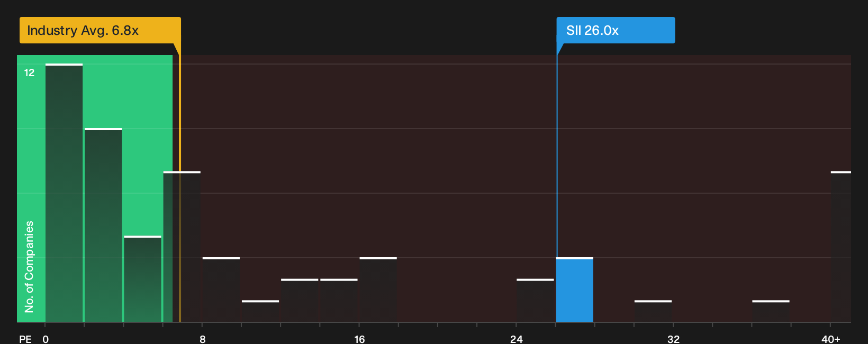Screen dimensions: 868x344
Task: Select the bar starting at PE 16
Action: click(x=378, y=289)
